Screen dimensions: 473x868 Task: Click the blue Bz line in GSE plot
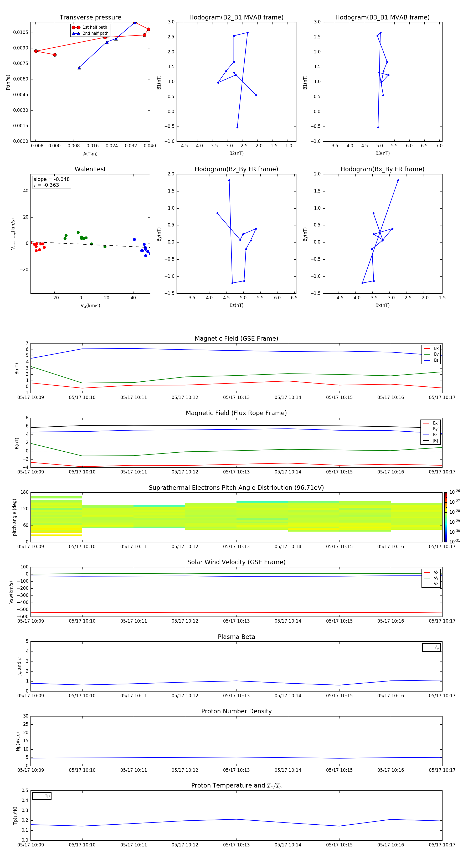click(x=236, y=350)
